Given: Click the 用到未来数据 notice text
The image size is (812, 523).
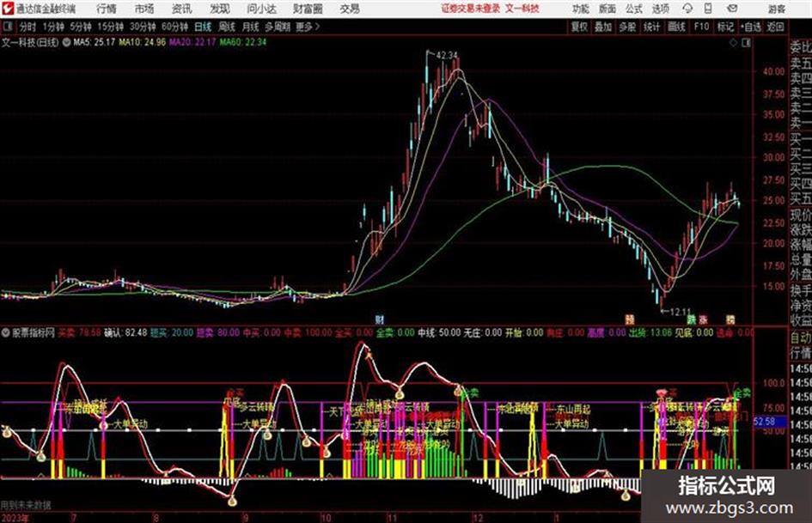Looking at the screenshot, I should click(26, 505).
